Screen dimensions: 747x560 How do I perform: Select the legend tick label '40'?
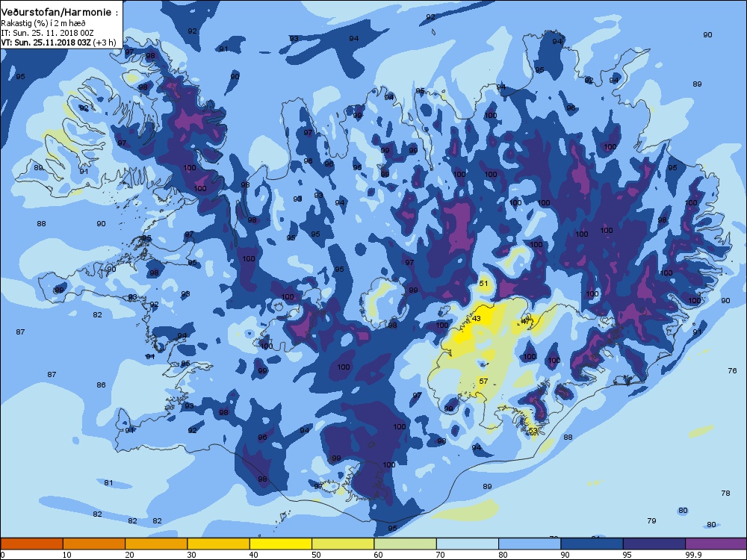(253, 555)
